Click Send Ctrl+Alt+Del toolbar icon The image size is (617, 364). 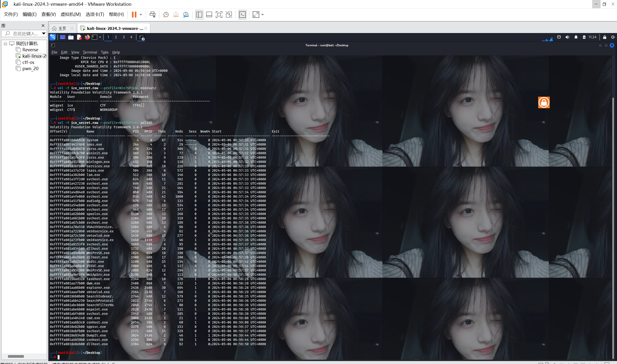pos(152,14)
